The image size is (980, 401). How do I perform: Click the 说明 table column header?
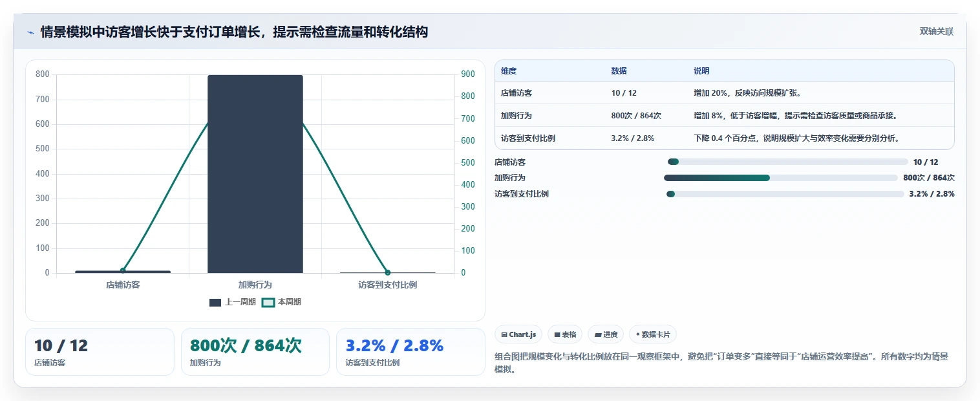pyautogui.click(x=701, y=71)
